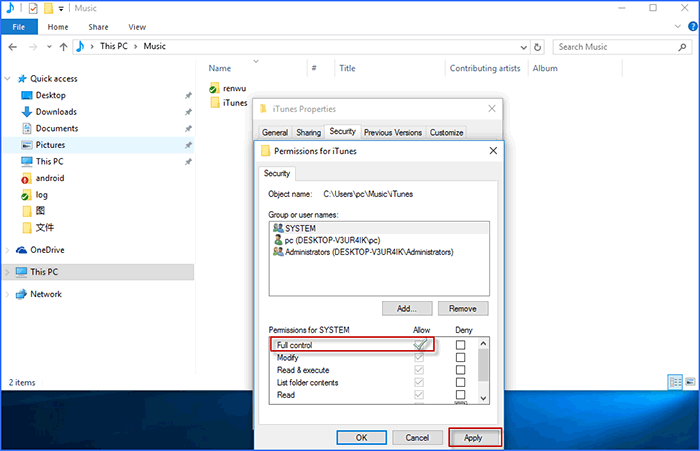Switch to General tab in iTunes Properties
Viewport: 700px width, 451px height.
point(275,132)
